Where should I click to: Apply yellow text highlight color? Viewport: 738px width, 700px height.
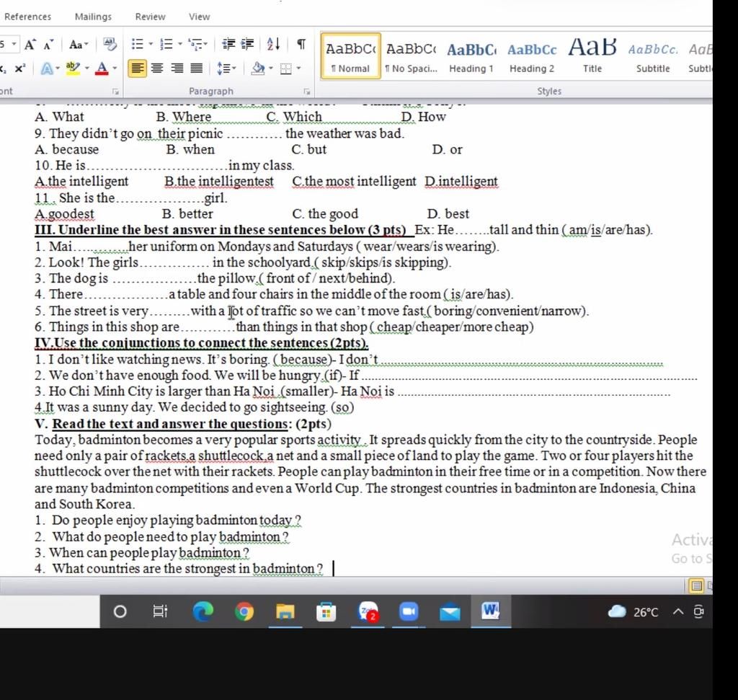(x=73, y=68)
